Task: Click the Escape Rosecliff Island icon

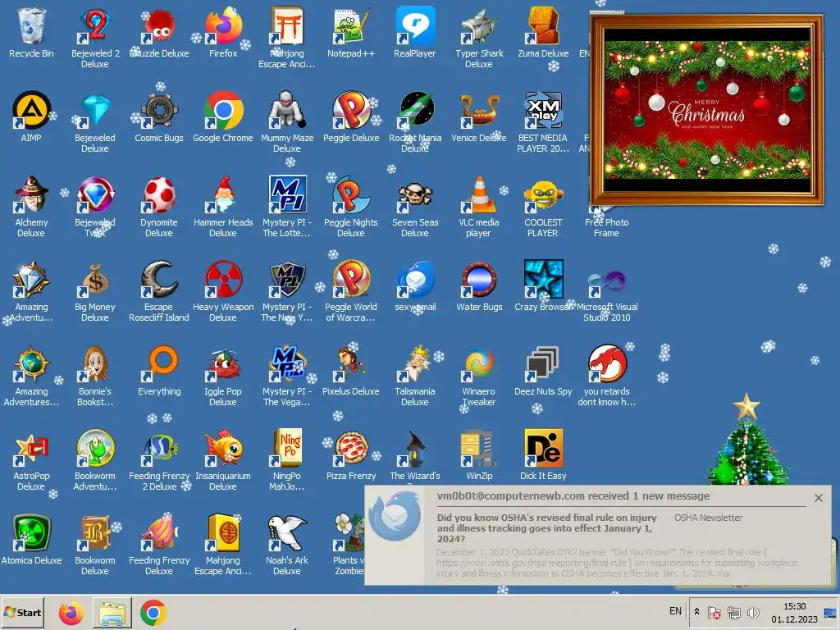Action: pos(158,280)
